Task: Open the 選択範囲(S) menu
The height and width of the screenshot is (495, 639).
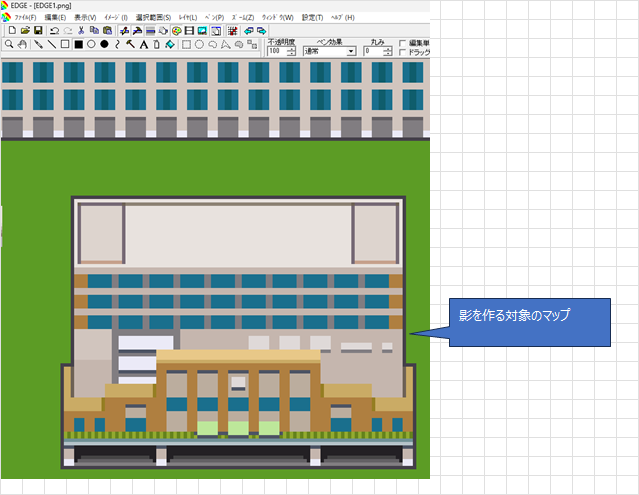Action: click(153, 18)
